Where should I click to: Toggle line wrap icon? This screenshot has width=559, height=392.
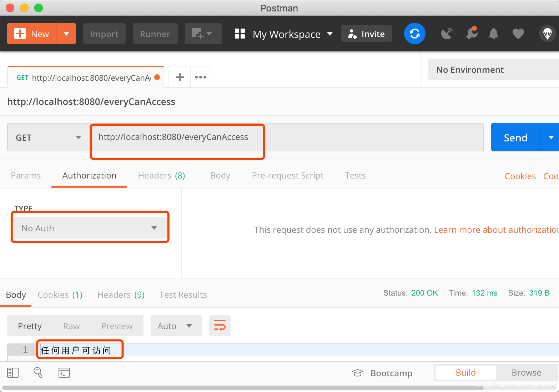[x=220, y=326]
